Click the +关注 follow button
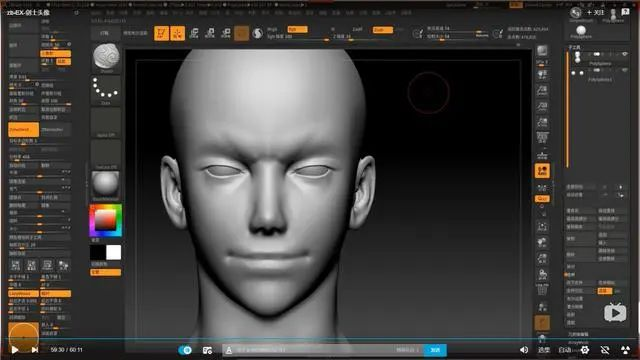Viewport: 640px width, 360px height. (x=595, y=12)
